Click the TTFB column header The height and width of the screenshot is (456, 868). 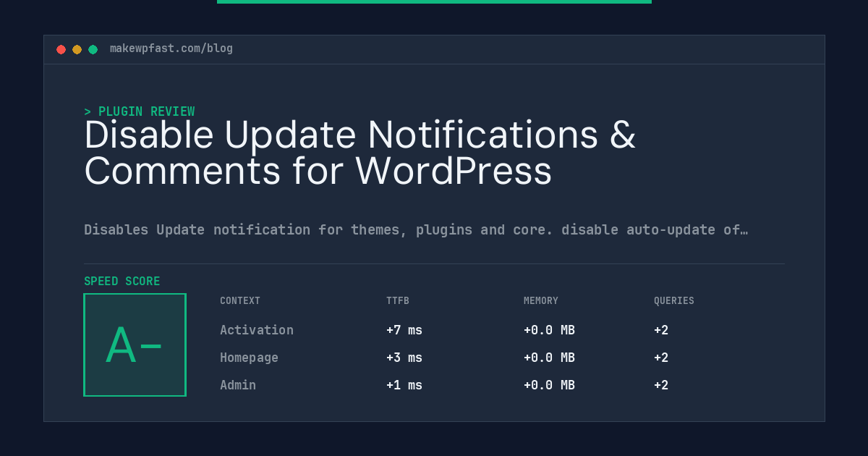pos(398,301)
